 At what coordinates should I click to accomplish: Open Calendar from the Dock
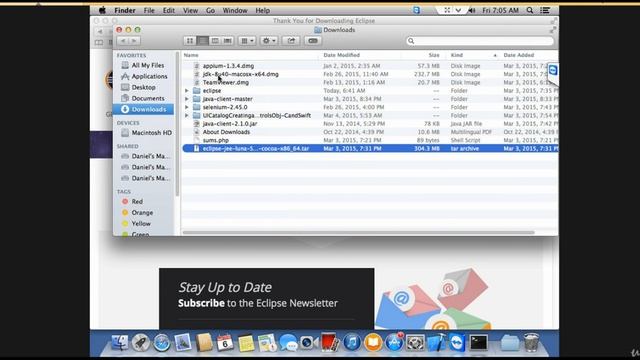(225, 343)
